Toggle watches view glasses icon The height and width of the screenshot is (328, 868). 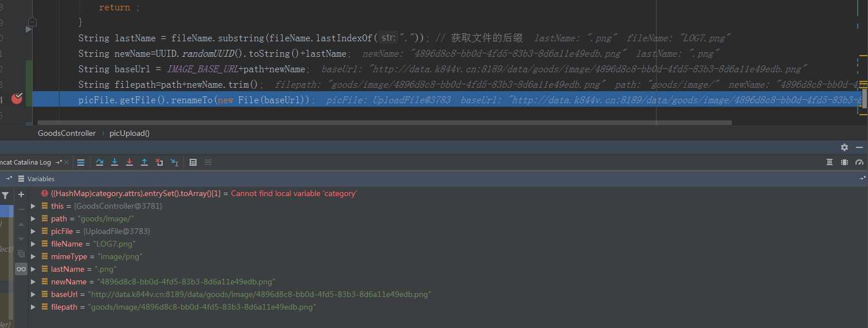(21, 269)
